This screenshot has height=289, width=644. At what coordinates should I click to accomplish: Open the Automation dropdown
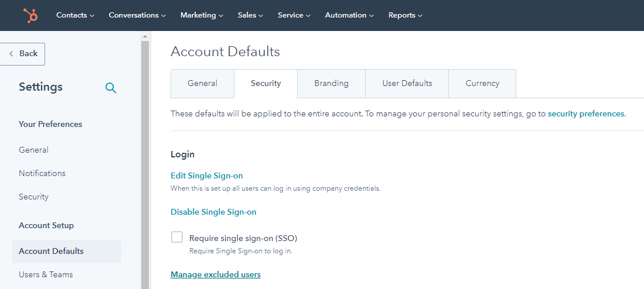click(349, 15)
